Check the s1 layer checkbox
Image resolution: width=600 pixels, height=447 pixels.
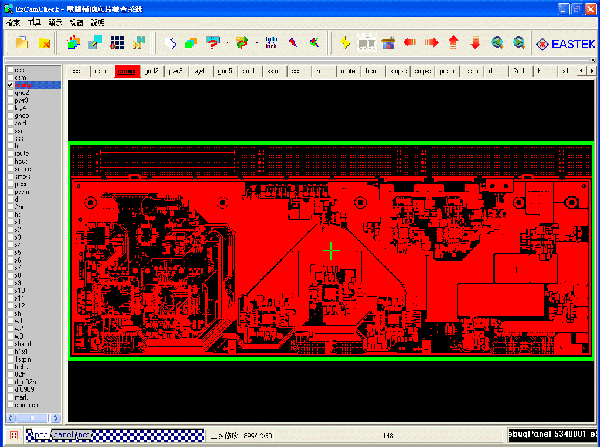(10, 222)
